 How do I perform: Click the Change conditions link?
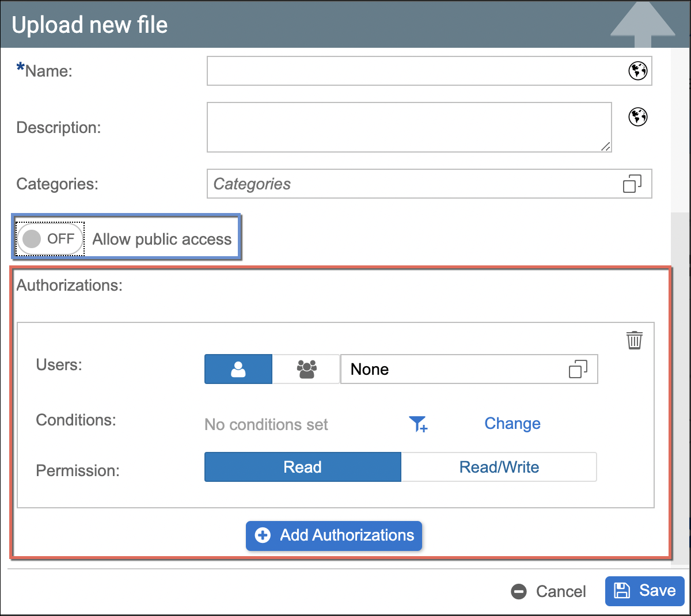512,424
